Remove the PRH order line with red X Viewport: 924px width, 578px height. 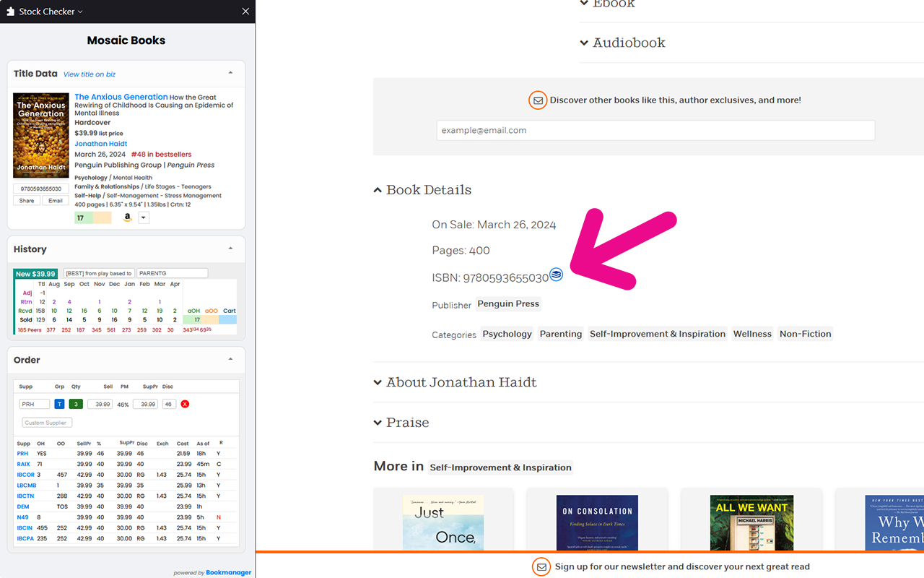pyautogui.click(x=185, y=404)
